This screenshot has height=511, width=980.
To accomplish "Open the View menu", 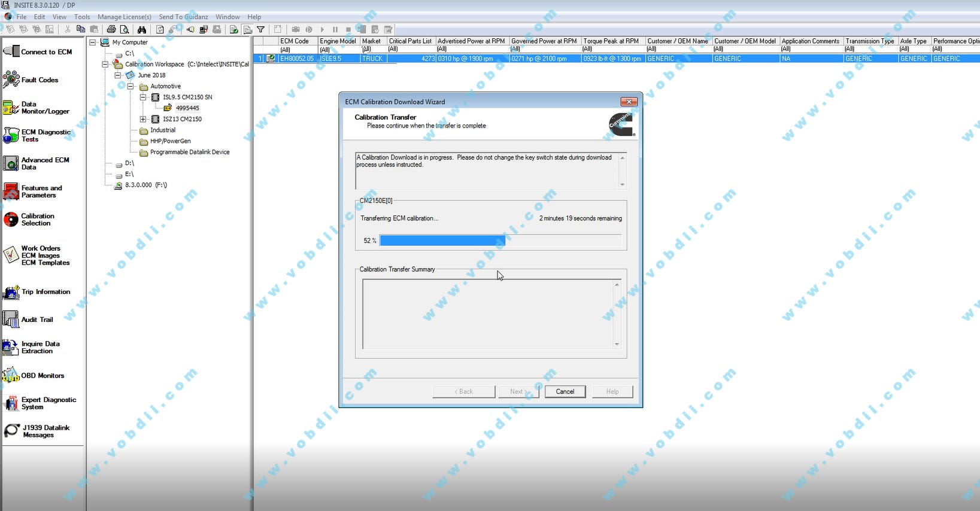I will [60, 17].
